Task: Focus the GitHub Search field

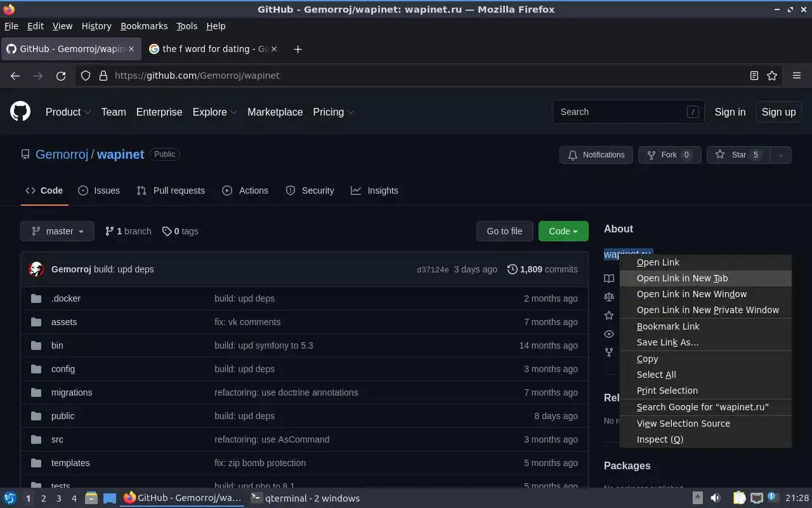Action: click(x=629, y=112)
